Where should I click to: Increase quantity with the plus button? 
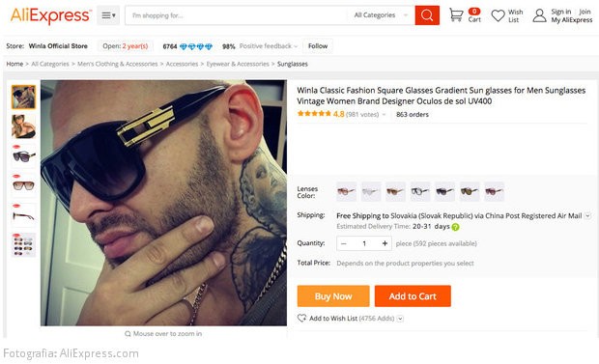(385, 243)
